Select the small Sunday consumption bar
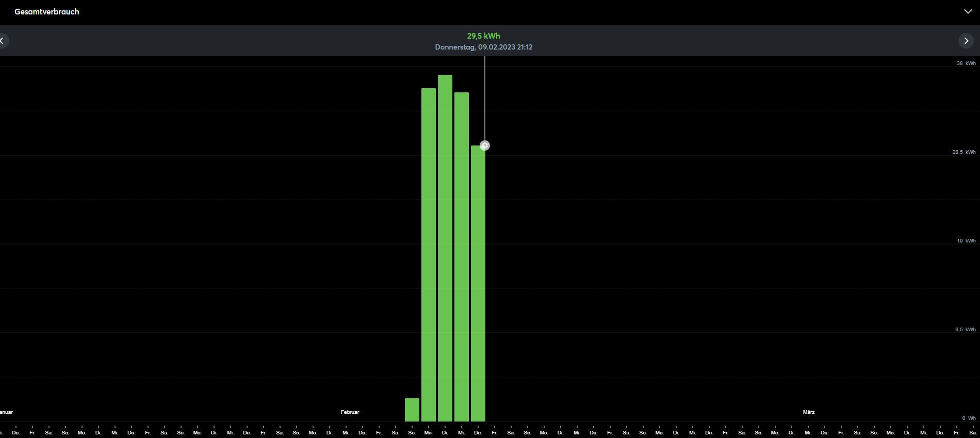 point(412,410)
